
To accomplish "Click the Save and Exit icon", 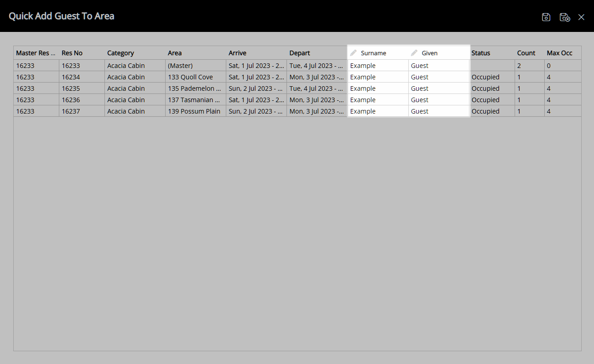I will point(565,17).
